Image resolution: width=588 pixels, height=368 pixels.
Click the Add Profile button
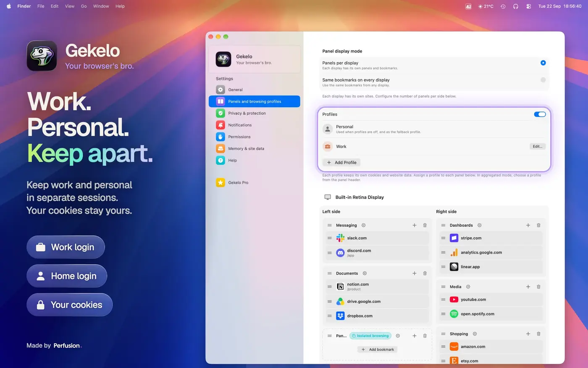pos(341,162)
